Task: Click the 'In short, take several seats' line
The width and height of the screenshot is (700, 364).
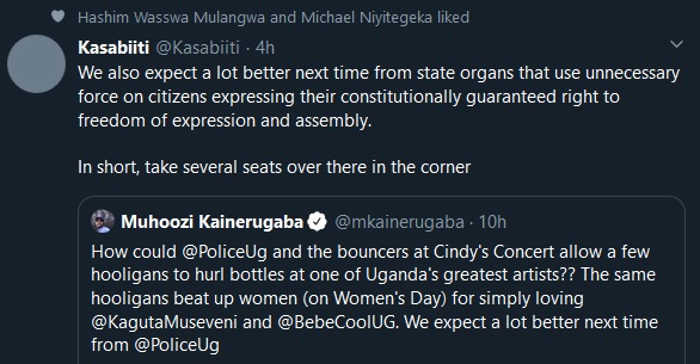Action: point(274,167)
